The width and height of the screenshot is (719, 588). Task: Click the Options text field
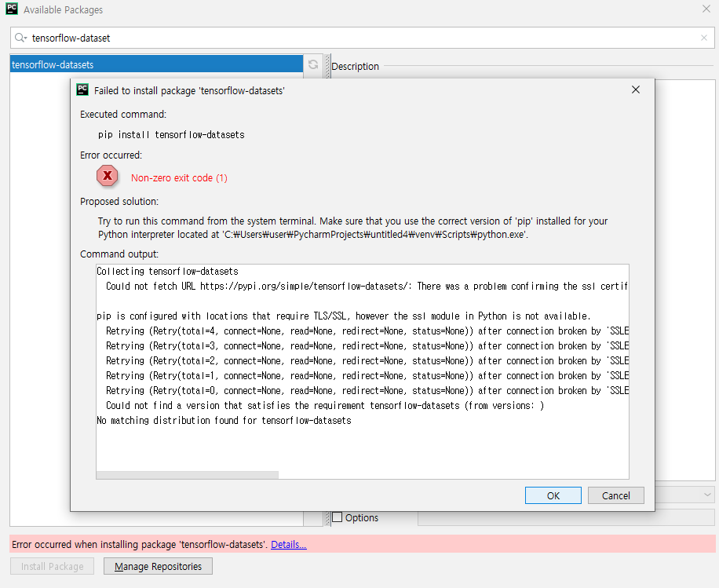(x=566, y=517)
